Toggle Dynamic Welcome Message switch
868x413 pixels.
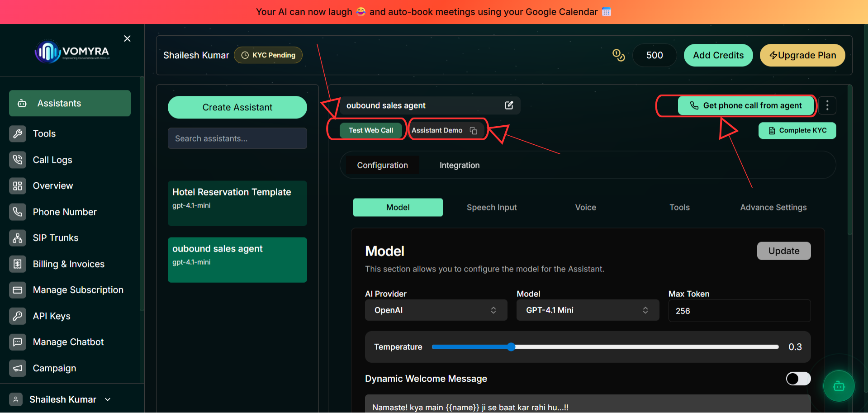coord(798,379)
